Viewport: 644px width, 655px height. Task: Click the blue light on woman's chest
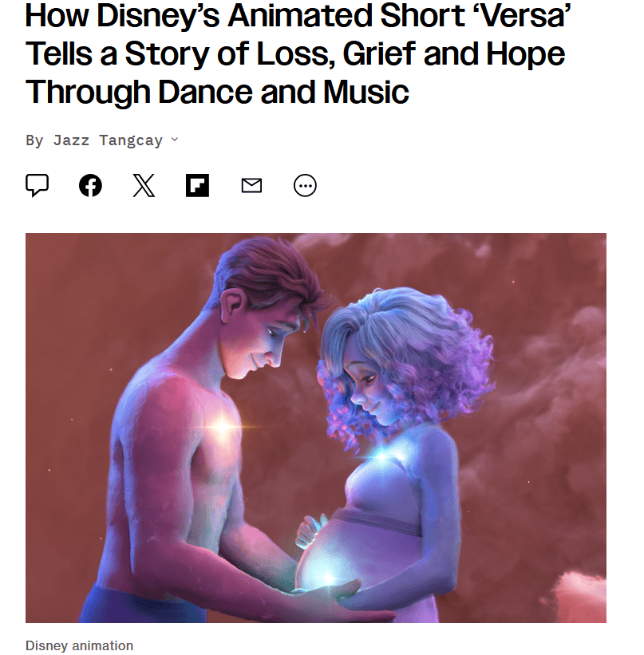[x=381, y=456]
